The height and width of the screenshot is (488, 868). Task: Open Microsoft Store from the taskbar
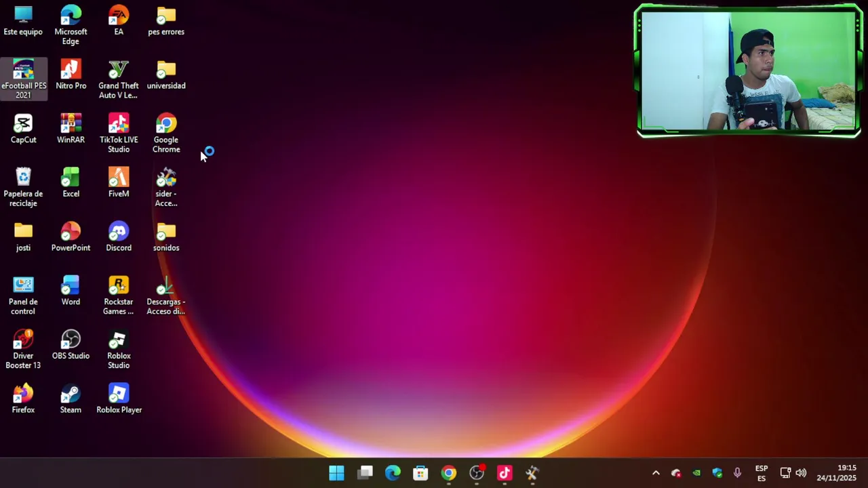pyautogui.click(x=420, y=473)
